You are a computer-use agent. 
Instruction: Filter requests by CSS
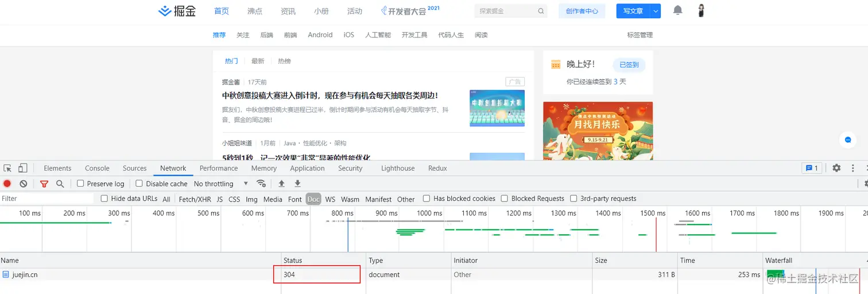tap(234, 199)
